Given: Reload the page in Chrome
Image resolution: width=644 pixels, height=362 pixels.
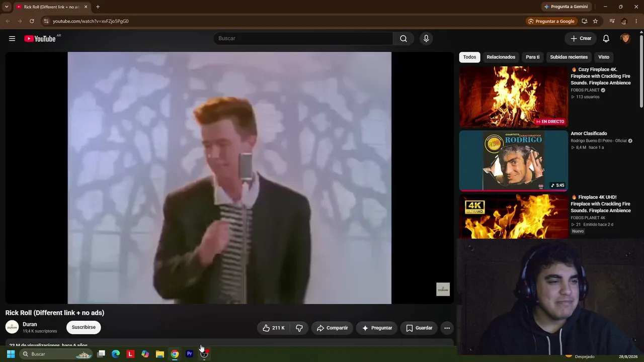Looking at the screenshot, I should (32, 21).
